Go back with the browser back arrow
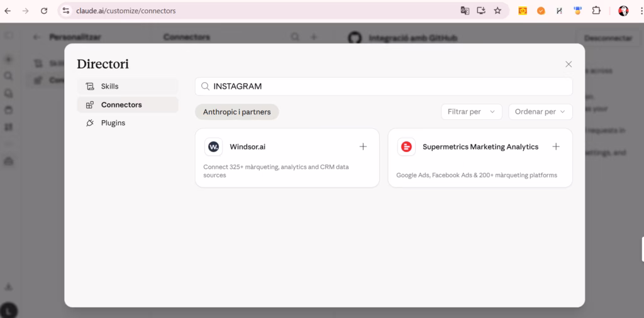The image size is (644, 318). coord(8,11)
